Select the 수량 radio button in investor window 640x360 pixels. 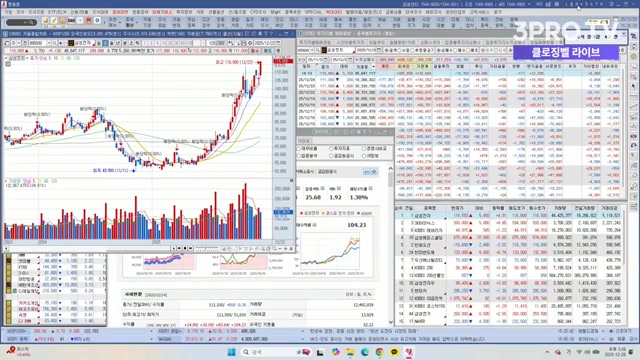pos(400,50)
